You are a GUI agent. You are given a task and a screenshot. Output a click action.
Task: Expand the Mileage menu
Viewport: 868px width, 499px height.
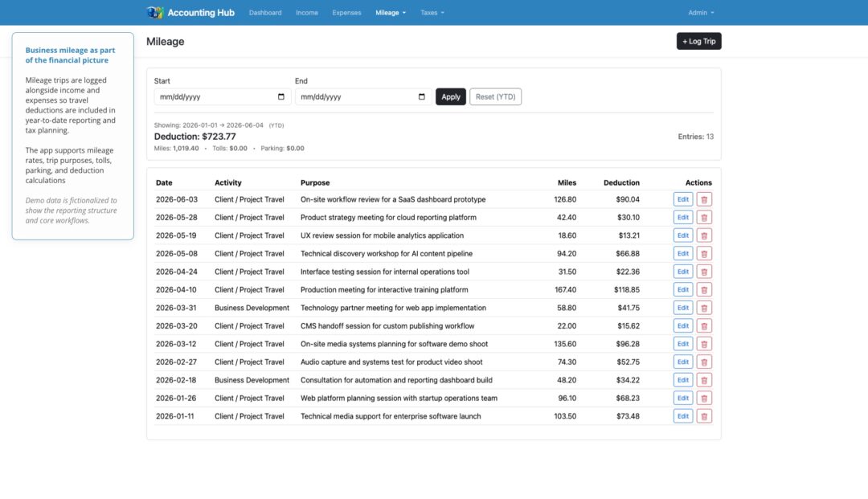[x=391, y=13]
